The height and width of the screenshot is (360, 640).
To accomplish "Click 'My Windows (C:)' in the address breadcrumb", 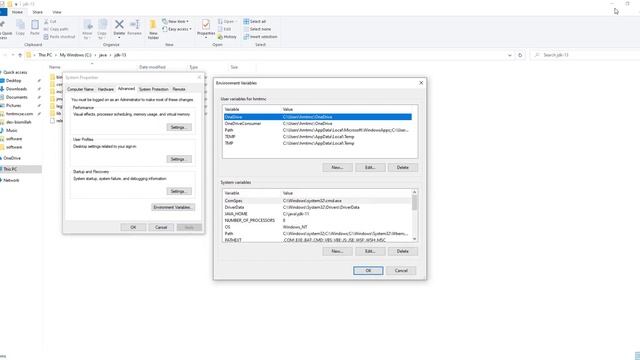I will tap(76, 55).
